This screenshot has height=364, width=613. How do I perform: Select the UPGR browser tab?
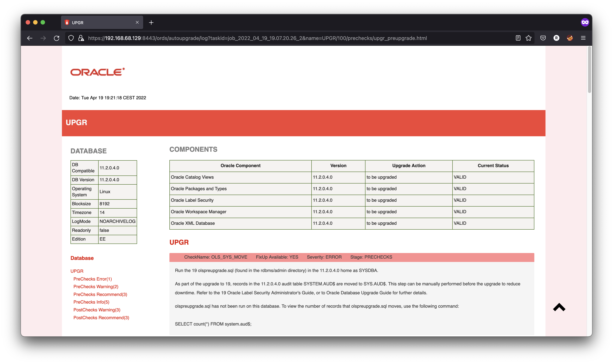(102, 22)
